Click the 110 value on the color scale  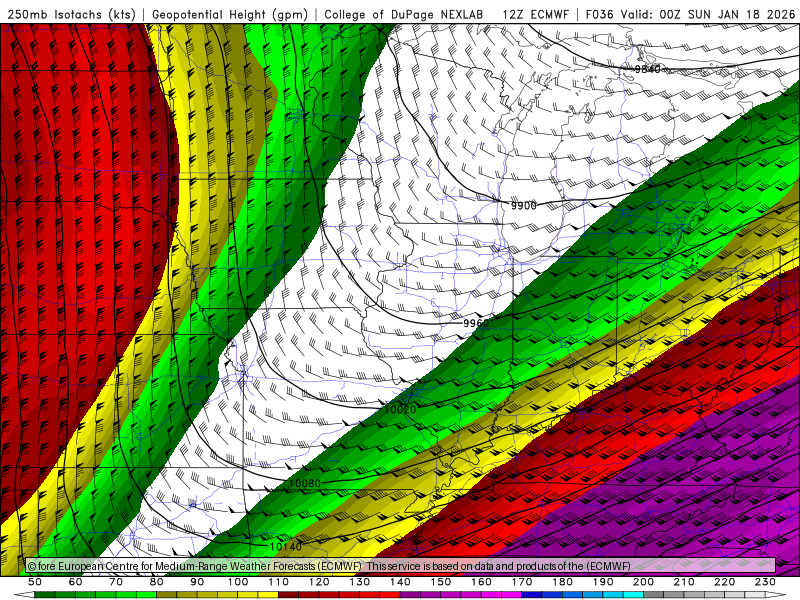coord(279,582)
